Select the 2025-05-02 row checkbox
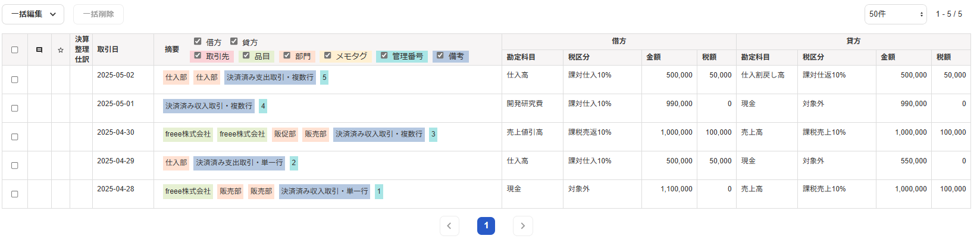This screenshot has height=248, width=980. [15, 80]
